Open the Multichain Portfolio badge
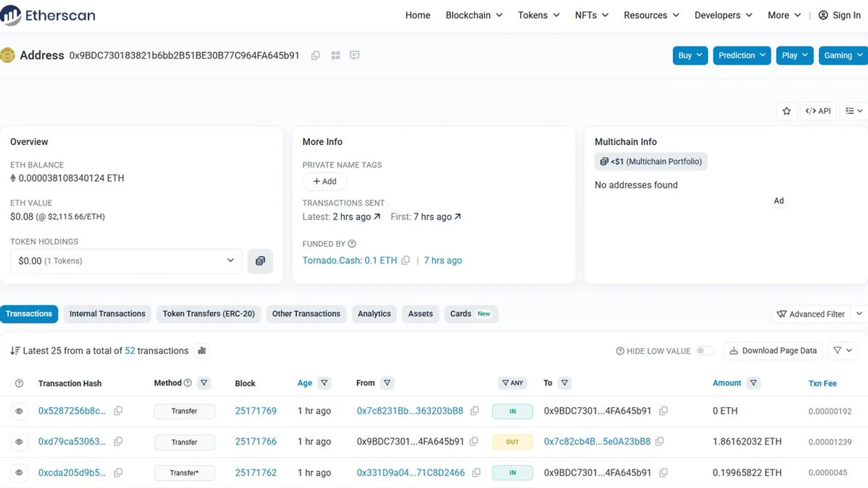The width and height of the screenshot is (868, 488). (650, 162)
